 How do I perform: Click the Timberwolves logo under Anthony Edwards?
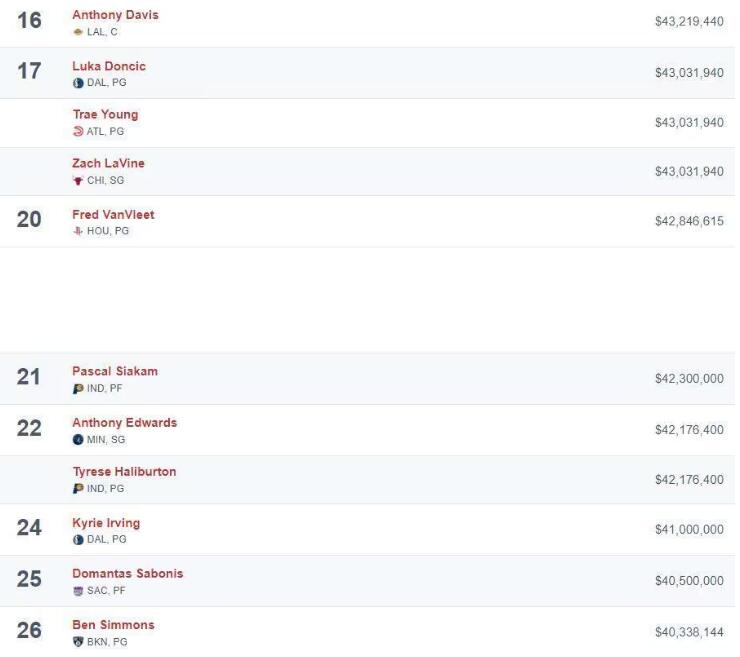pos(78,439)
